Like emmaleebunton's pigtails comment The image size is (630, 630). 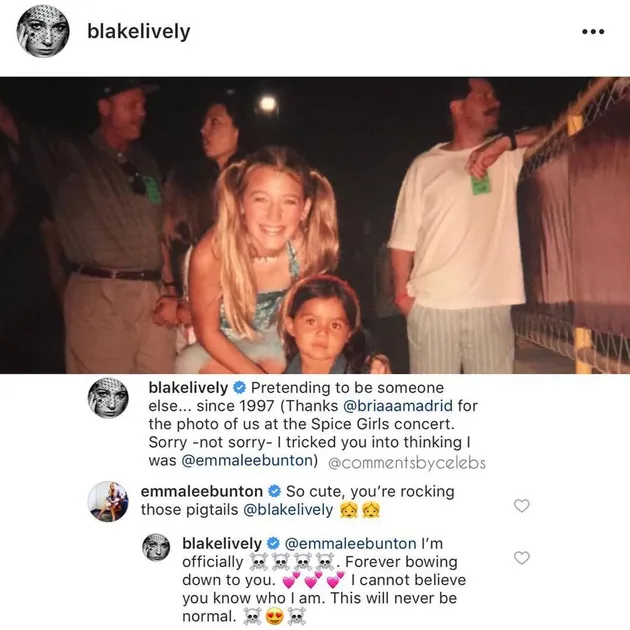click(x=522, y=505)
